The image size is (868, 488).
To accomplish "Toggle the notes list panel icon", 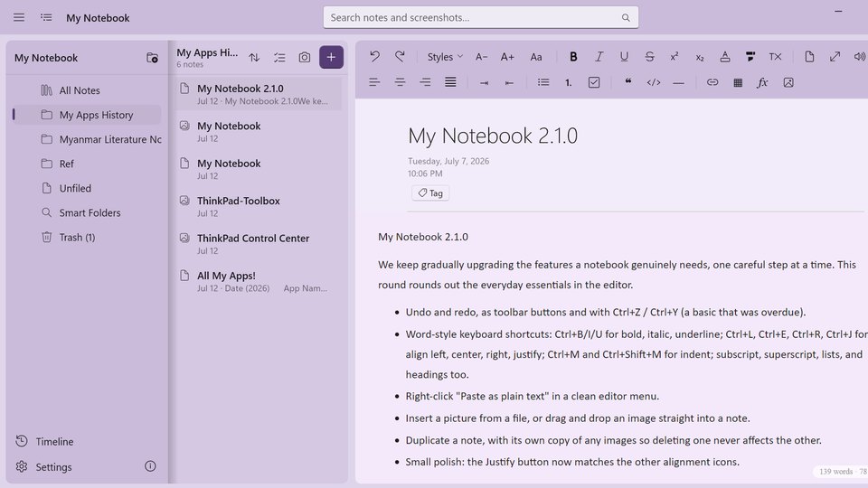I will click(46, 18).
